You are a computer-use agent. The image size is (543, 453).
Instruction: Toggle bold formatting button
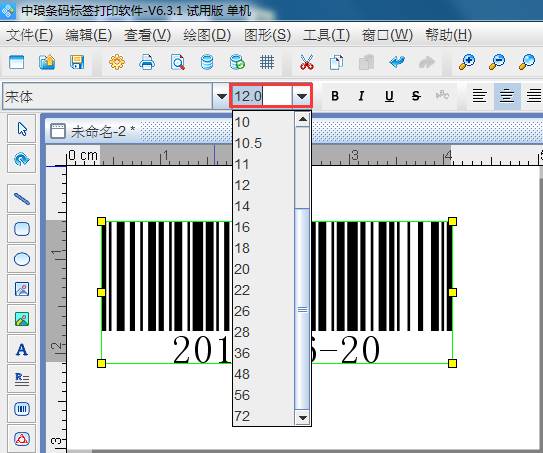pyautogui.click(x=335, y=96)
